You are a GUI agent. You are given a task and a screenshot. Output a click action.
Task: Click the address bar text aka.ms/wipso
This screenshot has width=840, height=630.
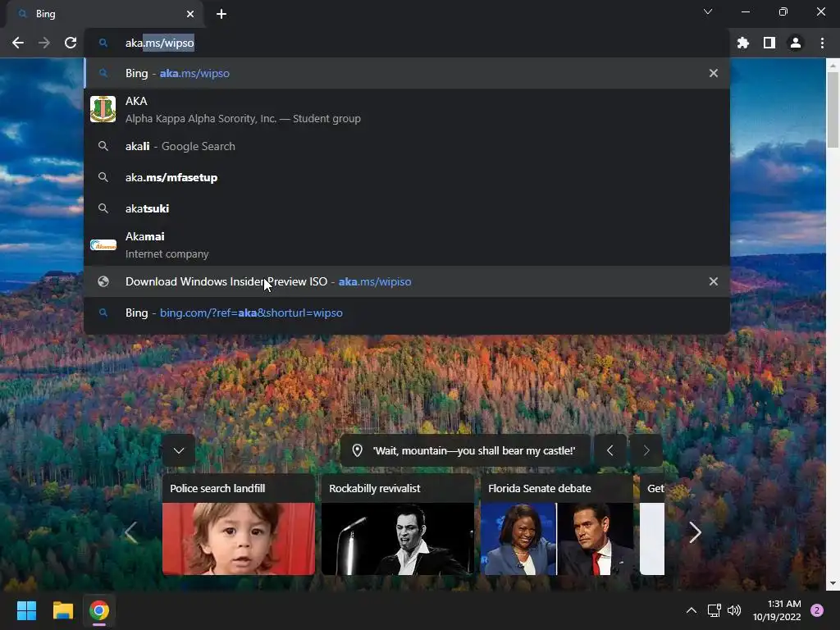[160, 43]
